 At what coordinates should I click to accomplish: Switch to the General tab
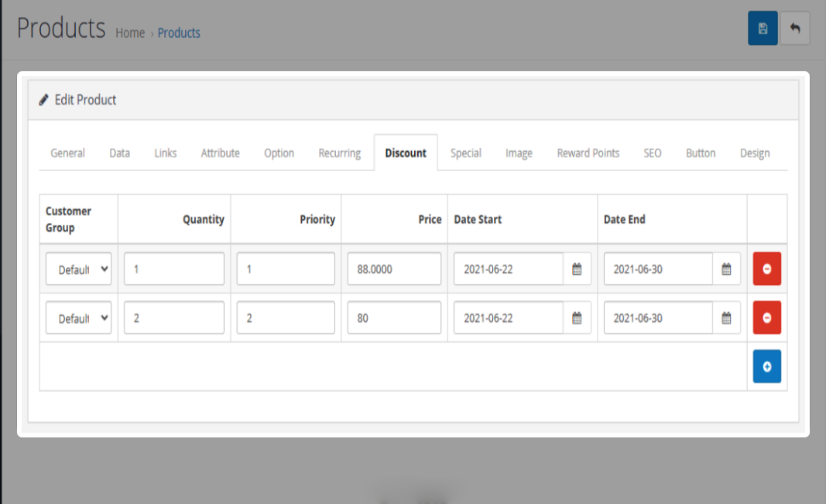[x=67, y=153]
